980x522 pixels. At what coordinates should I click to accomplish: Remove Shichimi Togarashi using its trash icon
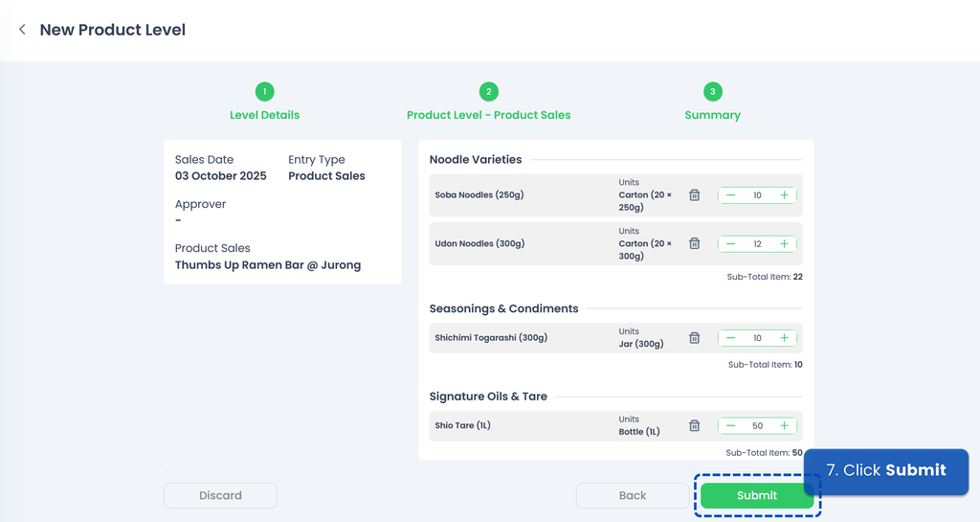tap(695, 338)
